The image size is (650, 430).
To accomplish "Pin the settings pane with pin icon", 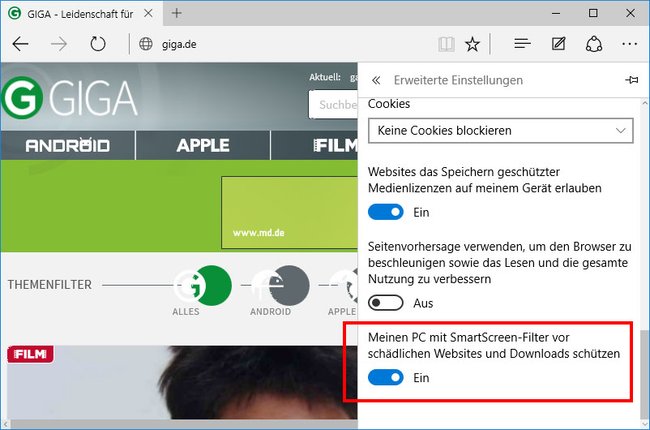I will [632, 80].
